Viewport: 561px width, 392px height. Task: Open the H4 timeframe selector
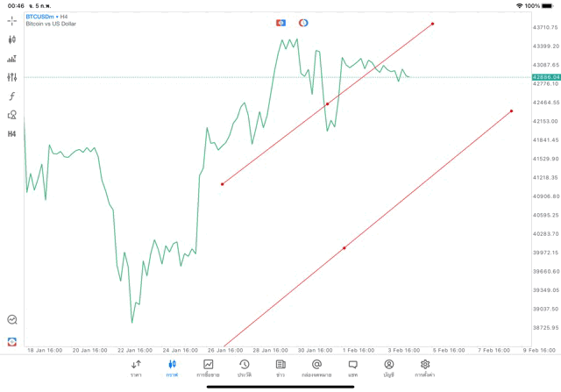click(12, 134)
